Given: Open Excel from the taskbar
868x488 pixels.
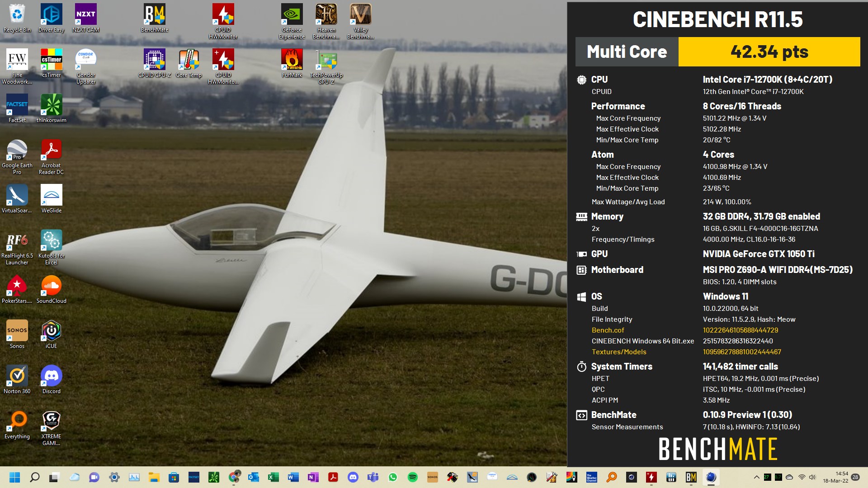Looking at the screenshot, I should pos(273,477).
